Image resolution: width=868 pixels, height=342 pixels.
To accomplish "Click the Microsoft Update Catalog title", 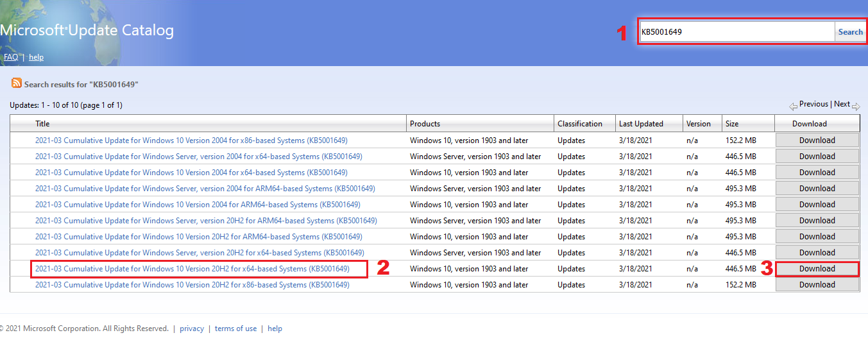I will pyautogui.click(x=87, y=30).
